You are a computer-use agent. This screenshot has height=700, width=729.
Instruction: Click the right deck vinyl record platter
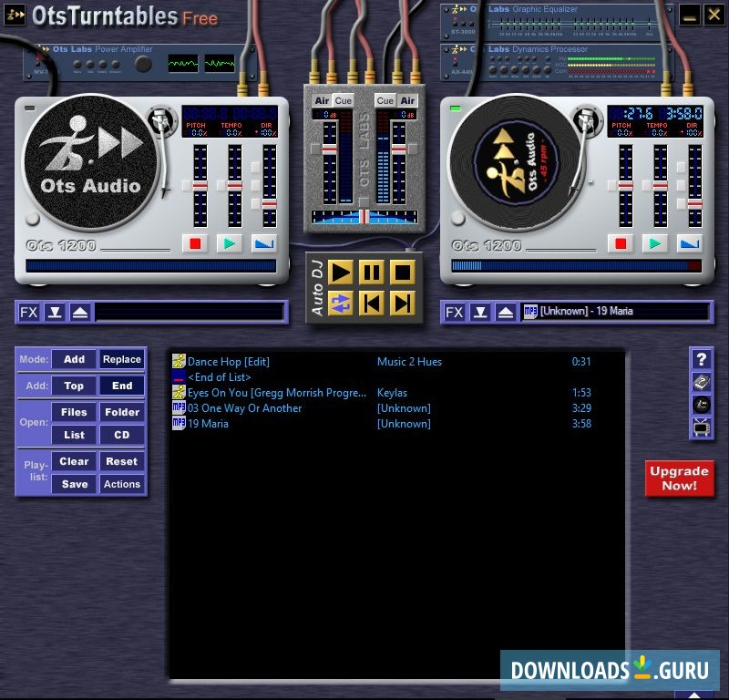516,163
